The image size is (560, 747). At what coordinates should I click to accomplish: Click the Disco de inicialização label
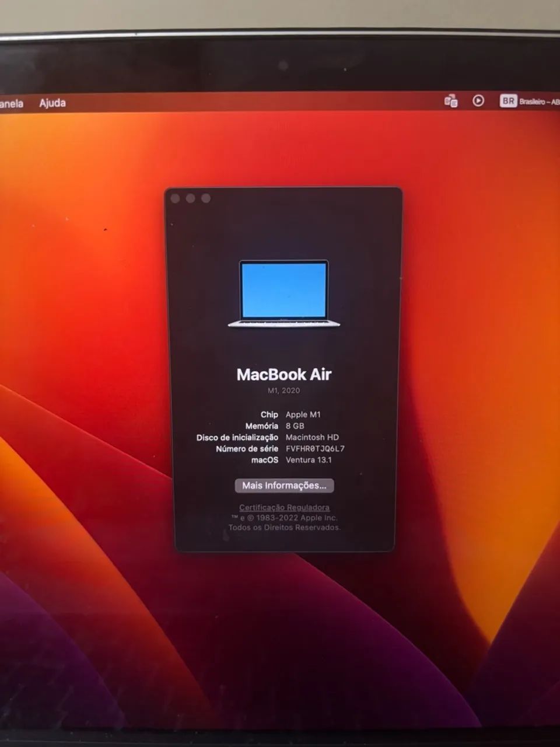coord(237,438)
